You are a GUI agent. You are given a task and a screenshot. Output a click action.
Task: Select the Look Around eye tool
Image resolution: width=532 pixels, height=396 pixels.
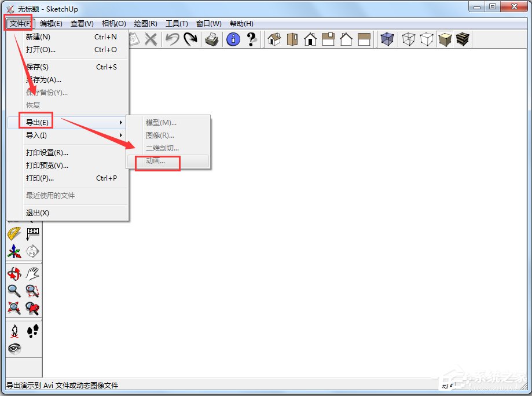pos(14,349)
